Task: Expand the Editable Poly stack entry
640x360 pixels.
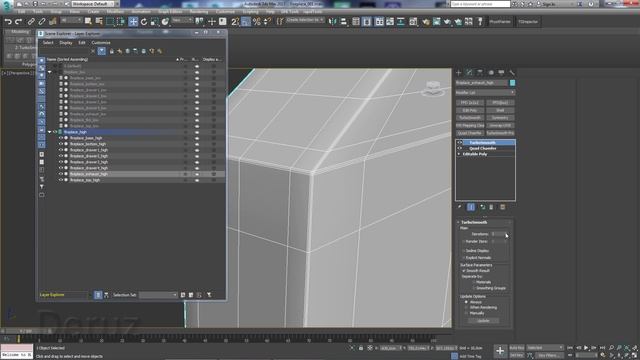Action: point(459,154)
